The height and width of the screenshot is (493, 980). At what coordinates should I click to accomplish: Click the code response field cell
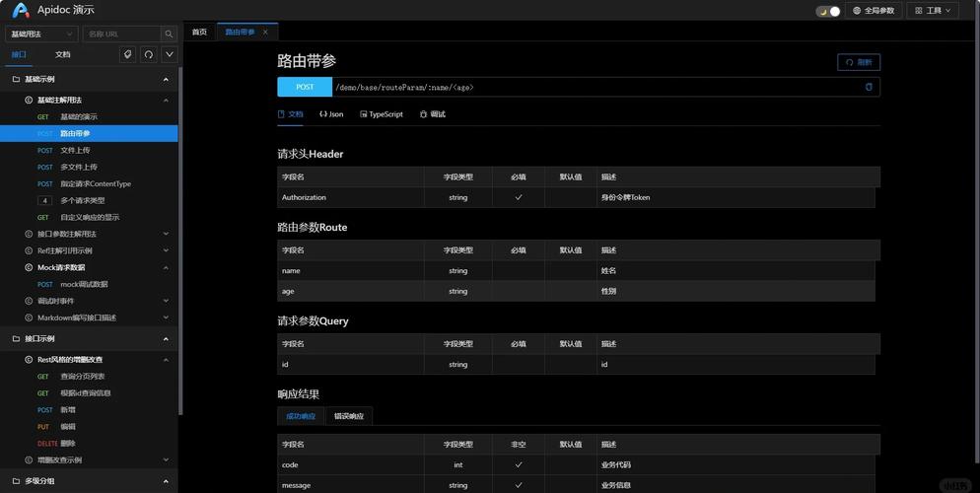coord(351,464)
